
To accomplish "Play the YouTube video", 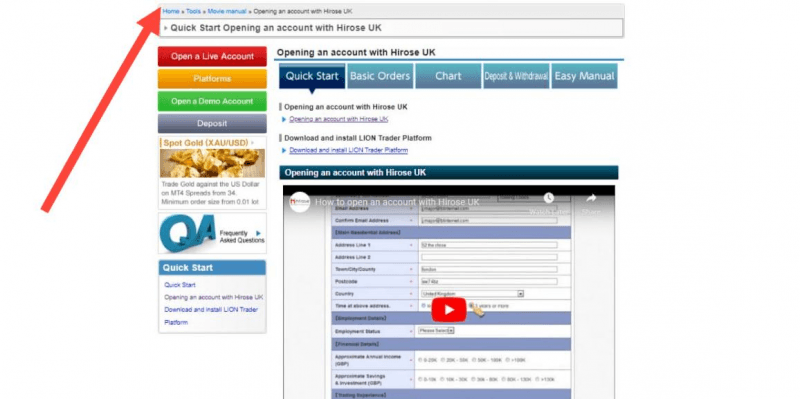I will 448,310.
